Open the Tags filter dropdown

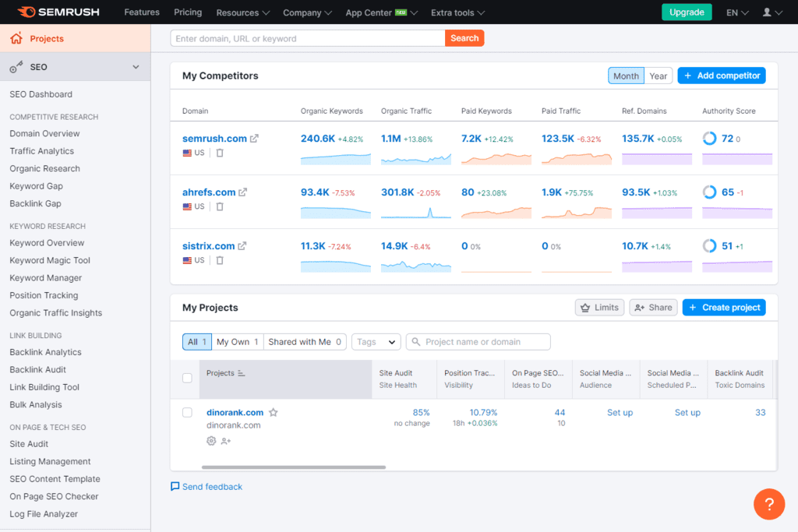click(x=376, y=342)
